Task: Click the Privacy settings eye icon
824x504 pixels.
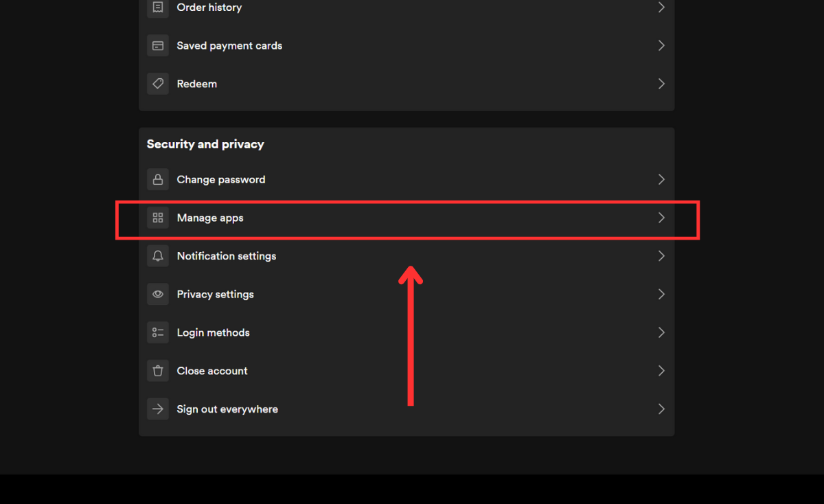Action: coord(158,295)
